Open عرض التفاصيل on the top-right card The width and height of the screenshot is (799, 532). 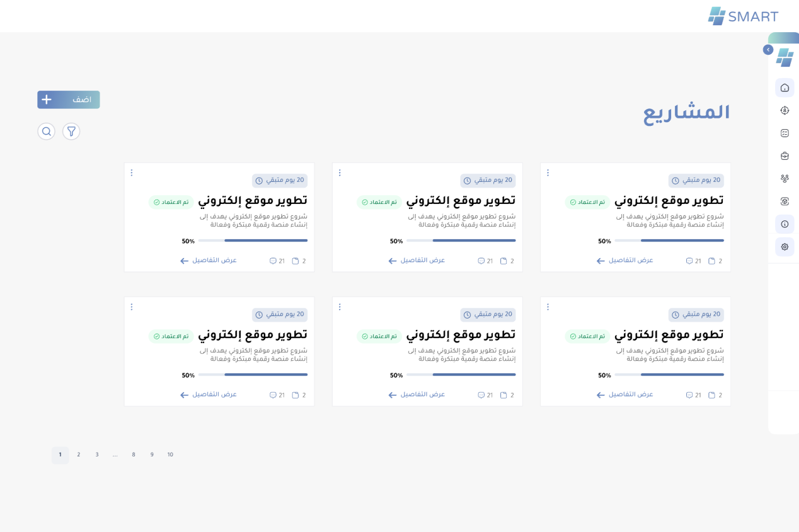click(x=624, y=260)
